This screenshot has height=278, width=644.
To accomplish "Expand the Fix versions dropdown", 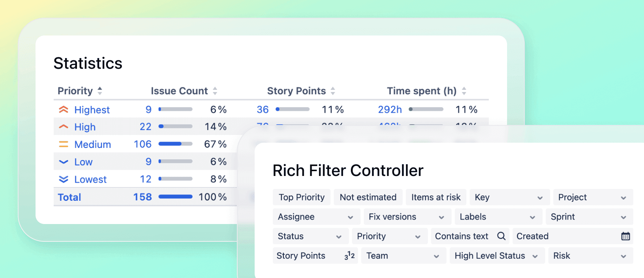I will coord(407,217).
